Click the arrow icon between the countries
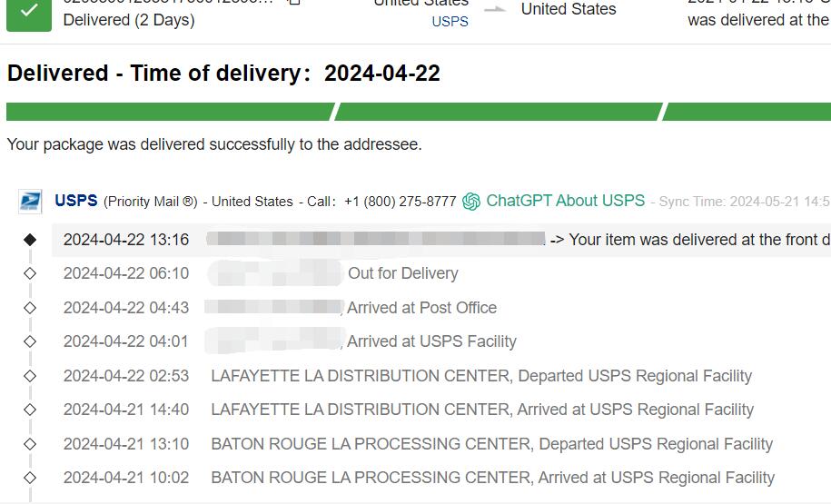 (495, 10)
